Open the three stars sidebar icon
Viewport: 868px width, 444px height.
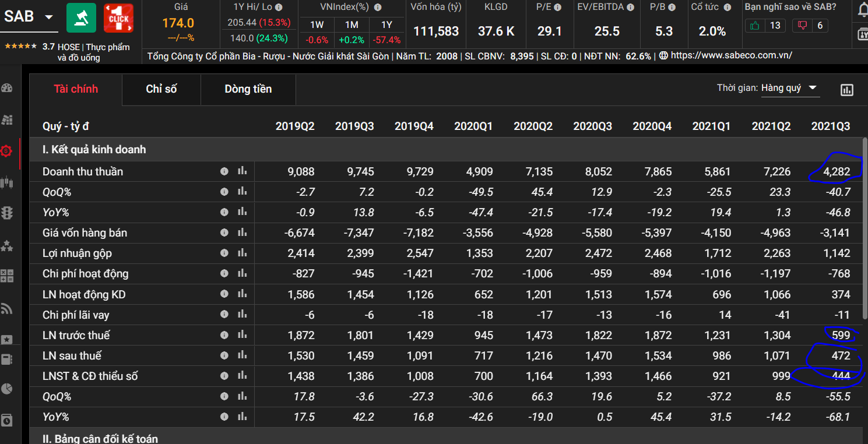coord(7,245)
